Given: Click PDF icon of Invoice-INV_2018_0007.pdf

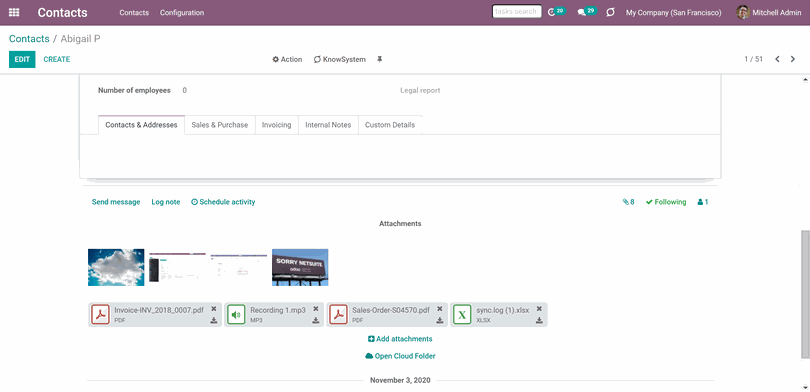Looking at the screenshot, I should coord(101,315).
